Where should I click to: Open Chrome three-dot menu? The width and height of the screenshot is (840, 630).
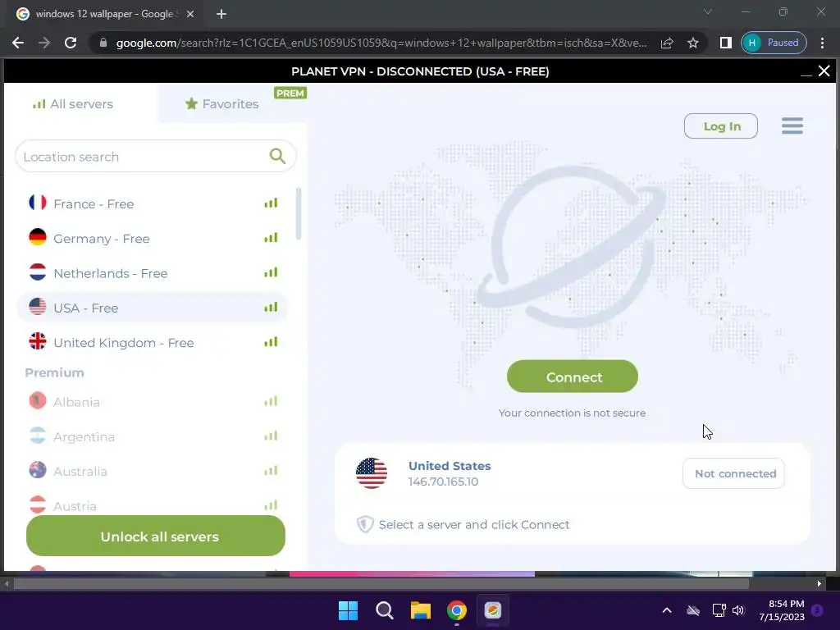822,43
